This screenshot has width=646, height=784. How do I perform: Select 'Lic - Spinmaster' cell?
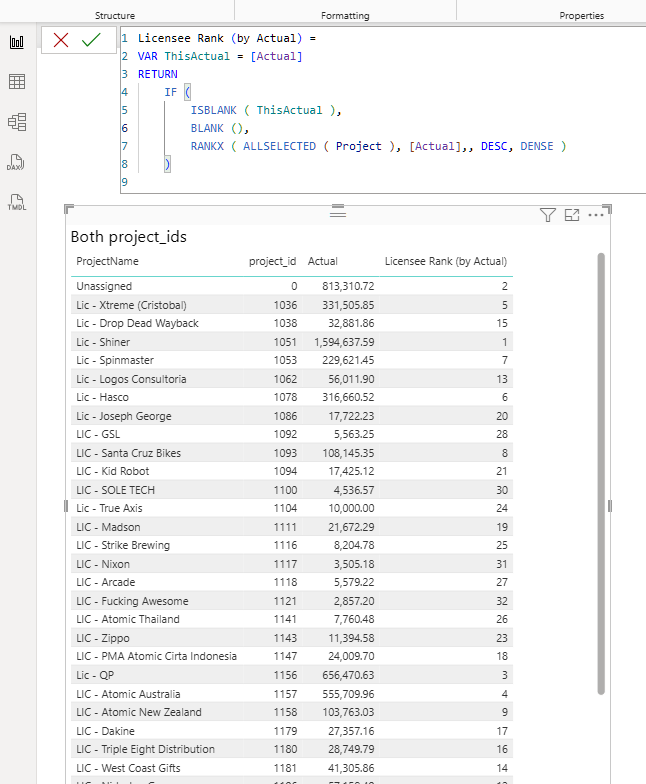[x=114, y=360]
